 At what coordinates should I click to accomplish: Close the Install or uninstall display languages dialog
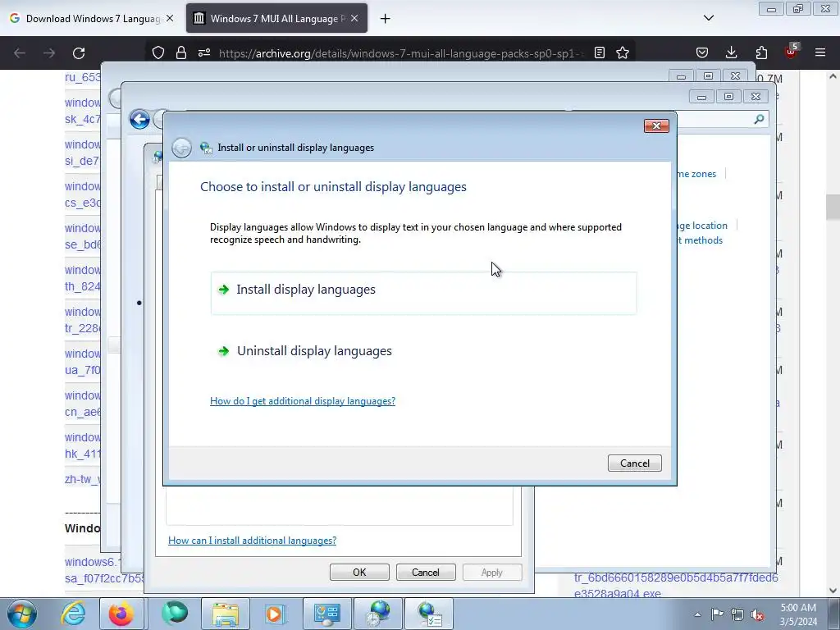pos(656,126)
